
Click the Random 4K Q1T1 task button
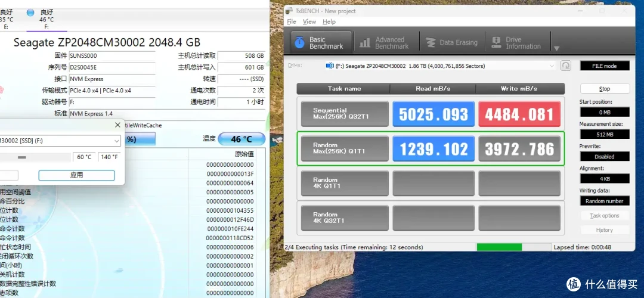pyautogui.click(x=345, y=183)
